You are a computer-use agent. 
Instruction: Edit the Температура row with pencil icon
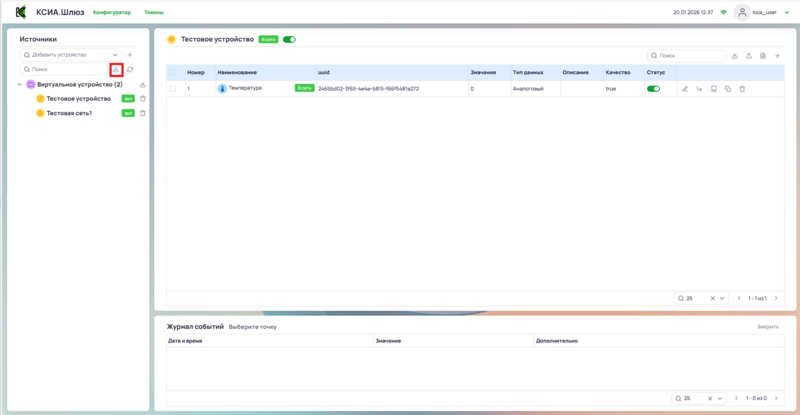pyautogui.click(x=685, y=89)
